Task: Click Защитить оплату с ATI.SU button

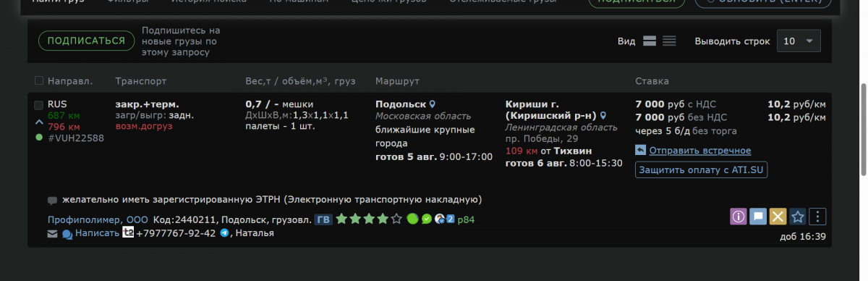Action: point(702,169)
